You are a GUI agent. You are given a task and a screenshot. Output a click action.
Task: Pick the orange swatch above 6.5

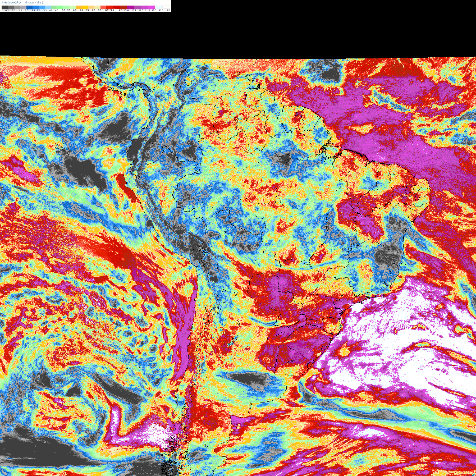pos(79,7)
